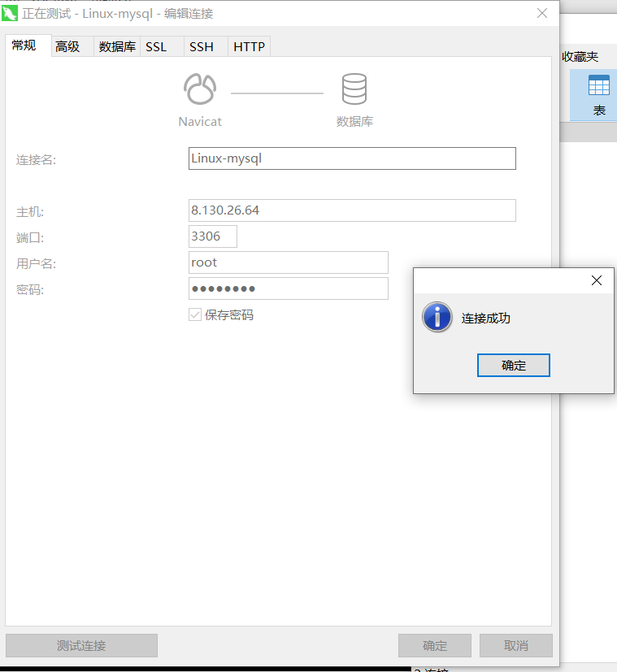Open the HTTP tab
Screen dimensions: 617x672
[249, 46]
